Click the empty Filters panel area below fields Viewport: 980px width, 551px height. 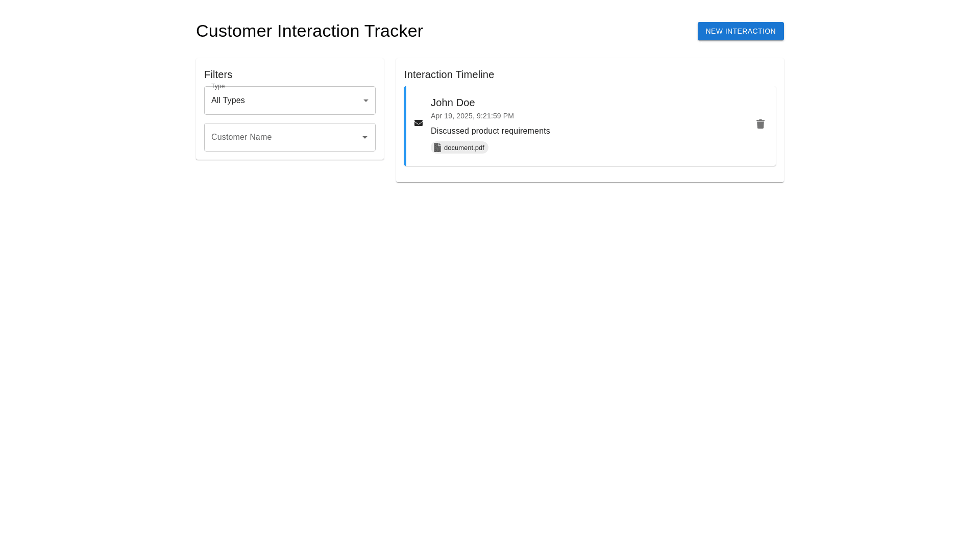coord(289,156)
